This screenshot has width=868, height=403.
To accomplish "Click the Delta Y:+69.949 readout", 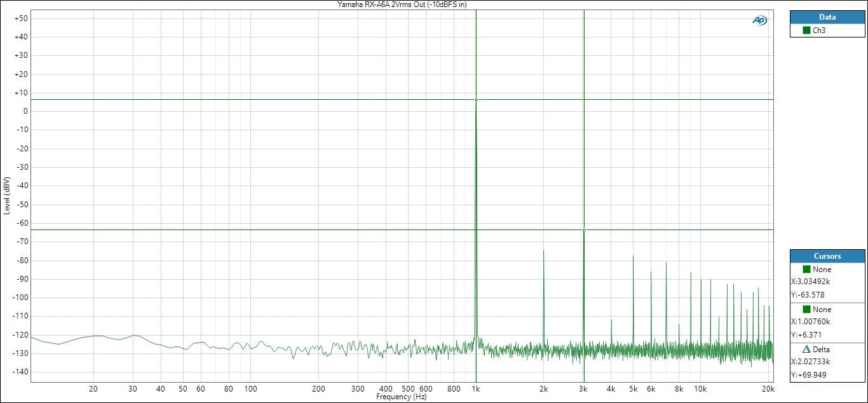I will tap(808, 374).
